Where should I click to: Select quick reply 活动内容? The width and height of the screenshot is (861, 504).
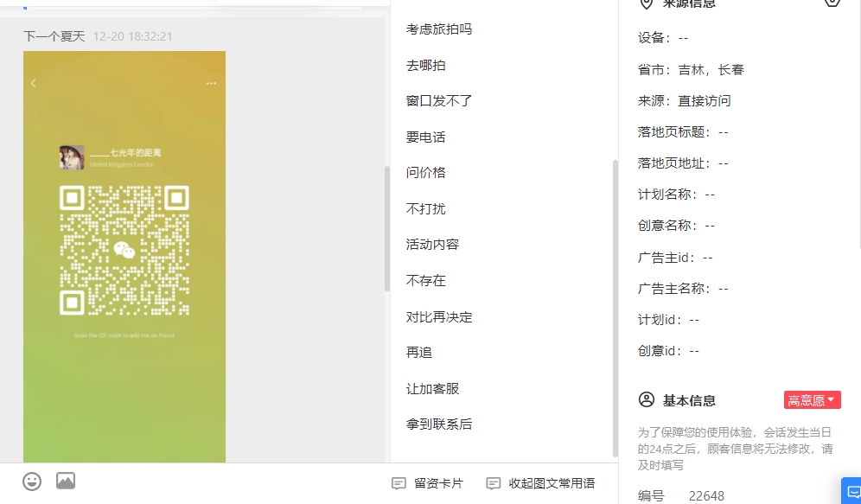432,245
